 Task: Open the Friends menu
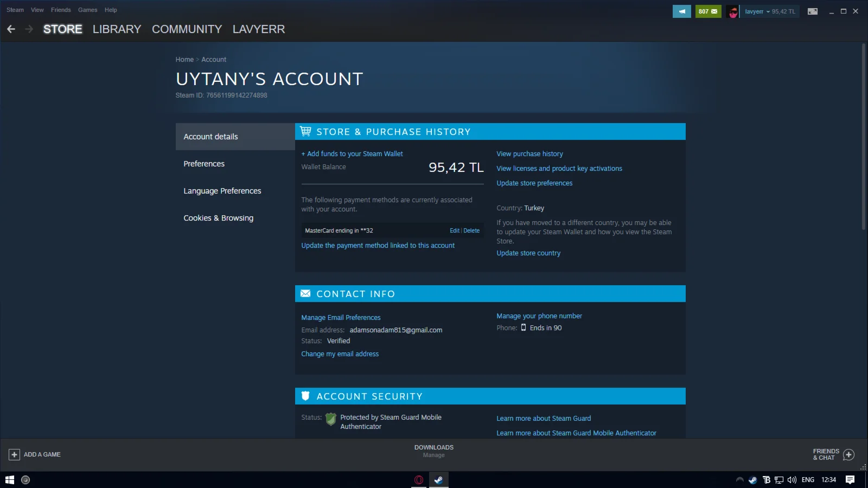[x=61, y=10]
